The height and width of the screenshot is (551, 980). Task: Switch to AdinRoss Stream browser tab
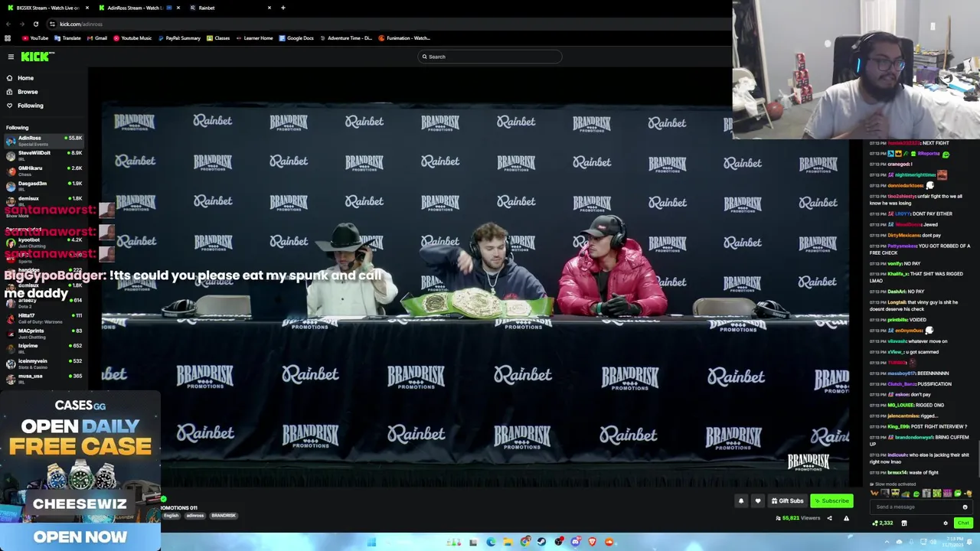click(x=138, y=8)
